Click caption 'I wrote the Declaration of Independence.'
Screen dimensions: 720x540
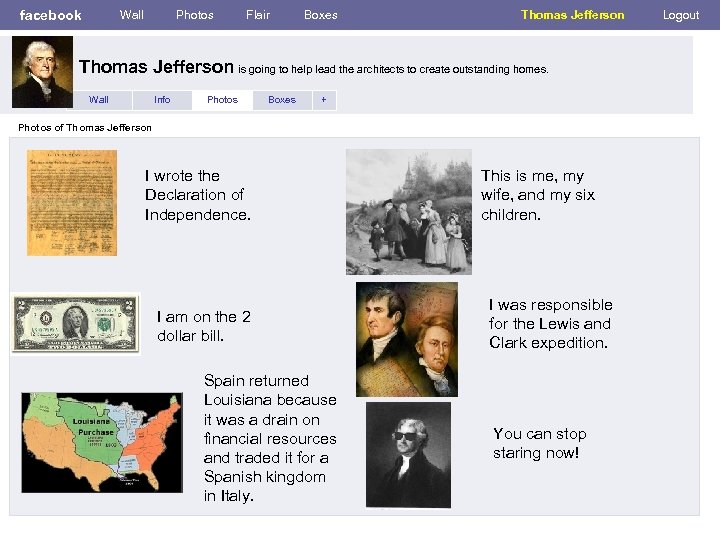pos(197,195)
